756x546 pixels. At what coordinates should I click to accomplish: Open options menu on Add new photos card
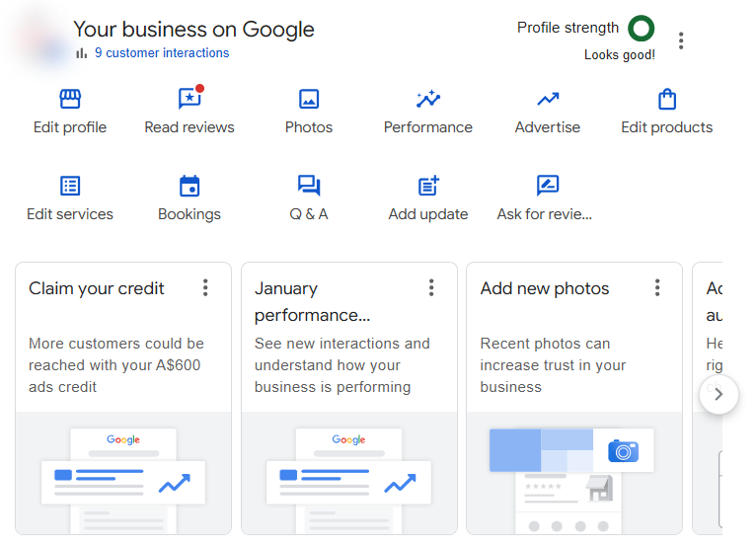tap(657, 287)
